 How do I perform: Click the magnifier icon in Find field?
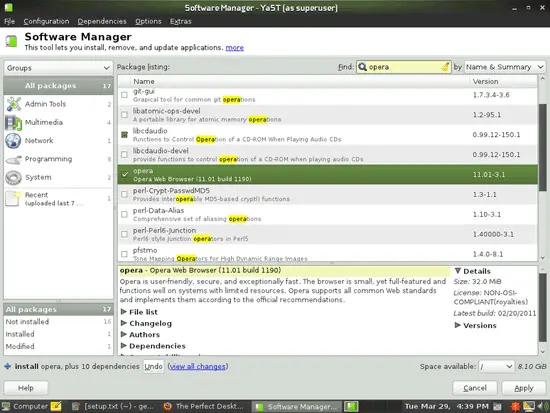(x=363, y=67)
